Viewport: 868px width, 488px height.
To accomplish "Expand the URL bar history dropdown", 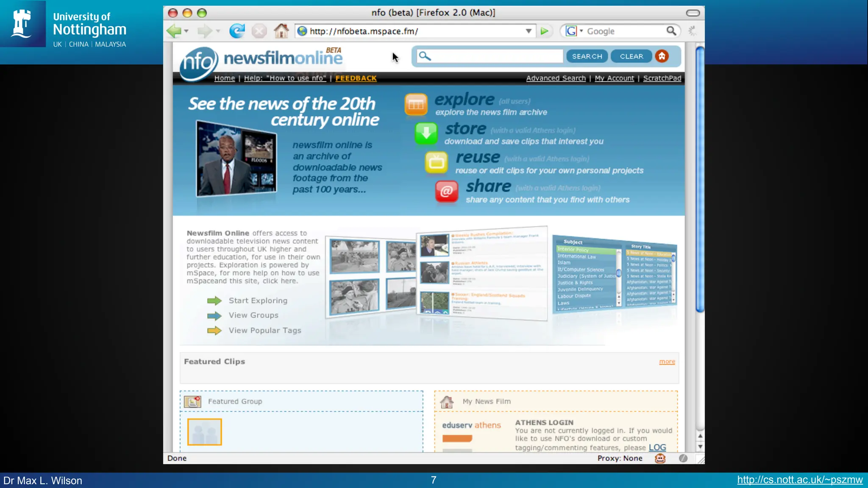I will point(529,31).
